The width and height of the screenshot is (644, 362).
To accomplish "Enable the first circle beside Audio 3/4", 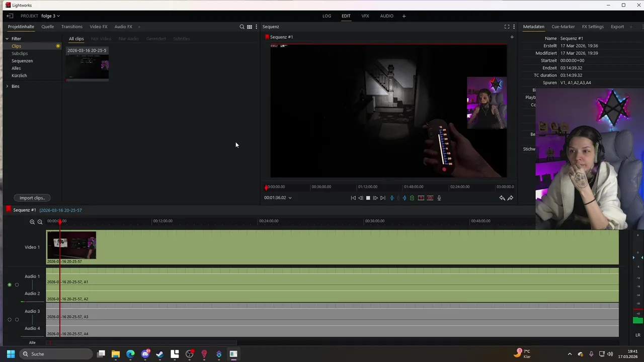I will click(x=9, y=320).
